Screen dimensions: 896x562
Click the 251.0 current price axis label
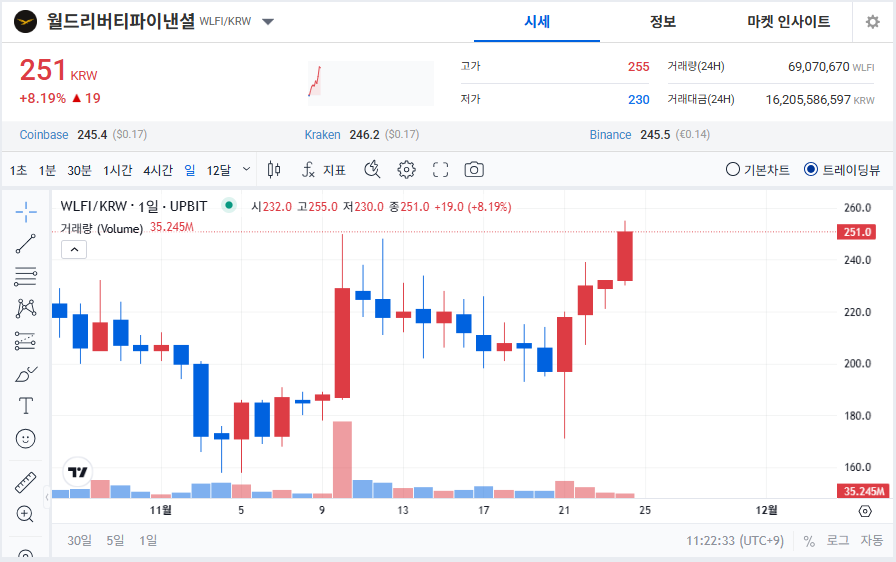tap(856, 232)
